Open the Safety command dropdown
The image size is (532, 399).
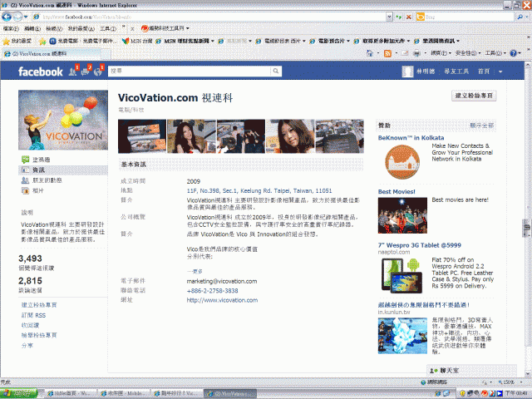(468, 53)
